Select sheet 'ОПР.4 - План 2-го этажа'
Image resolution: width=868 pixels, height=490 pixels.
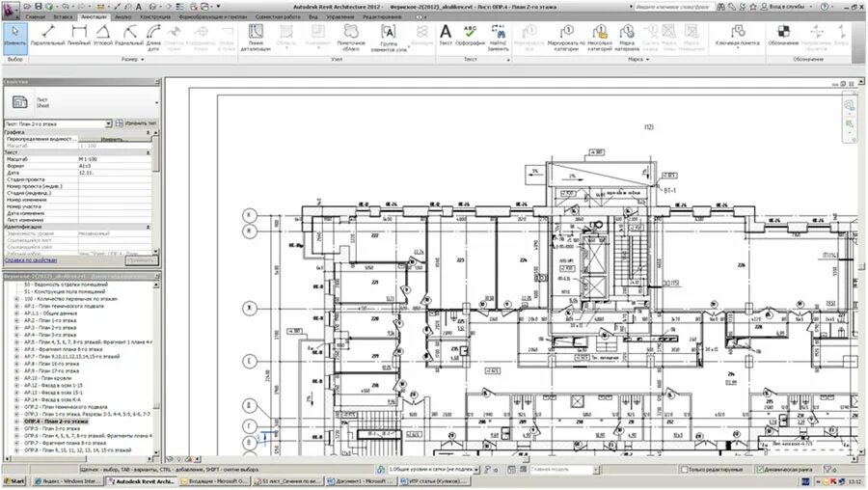click(x=55, y=422)
